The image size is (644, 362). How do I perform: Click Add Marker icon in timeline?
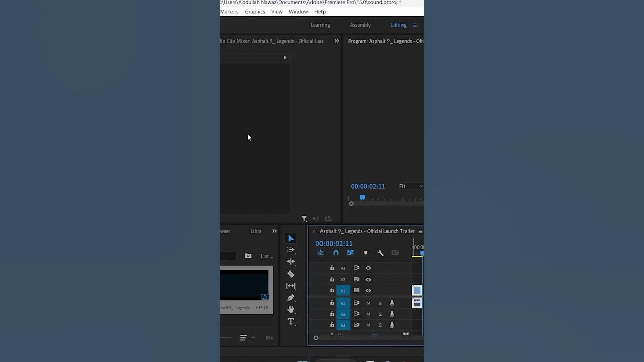click(366, 253)
